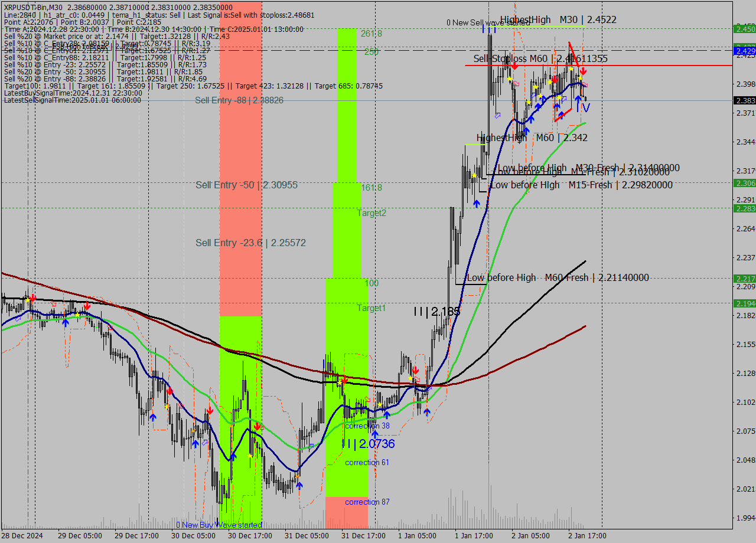Viewport: 756px width, 543px height.
Task: Click the 2.155 price scale value
Action: [745, 344]
